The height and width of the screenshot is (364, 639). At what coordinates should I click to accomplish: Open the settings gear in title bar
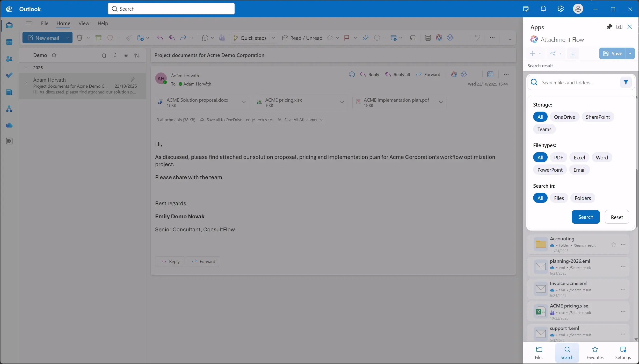(x=561, y=9)
